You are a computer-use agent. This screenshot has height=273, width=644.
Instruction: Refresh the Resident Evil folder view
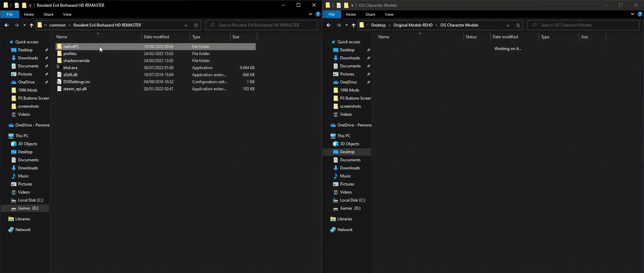[196, 25]
